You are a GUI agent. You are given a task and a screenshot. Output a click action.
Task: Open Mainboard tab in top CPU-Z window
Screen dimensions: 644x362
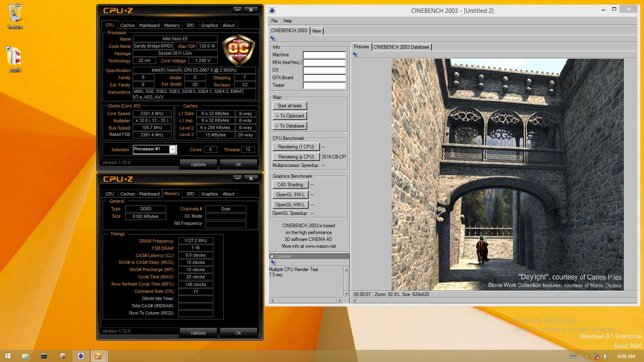(149, 25)
